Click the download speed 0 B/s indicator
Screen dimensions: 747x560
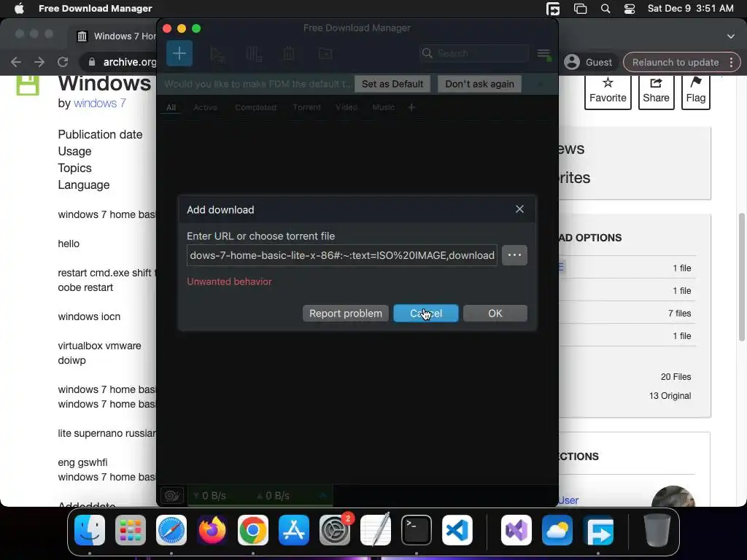[x=209, y=496]
